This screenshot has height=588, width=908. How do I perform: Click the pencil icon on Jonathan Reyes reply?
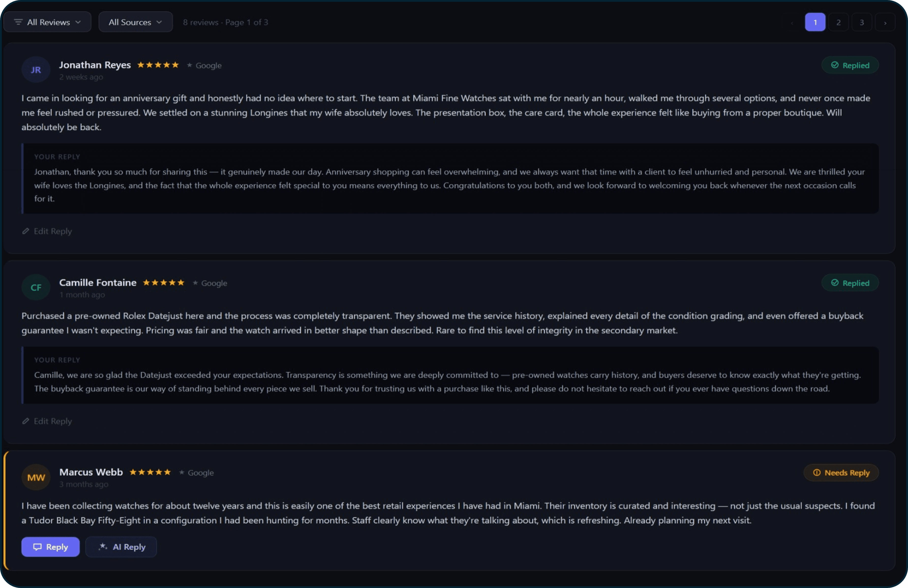point(26,231)
